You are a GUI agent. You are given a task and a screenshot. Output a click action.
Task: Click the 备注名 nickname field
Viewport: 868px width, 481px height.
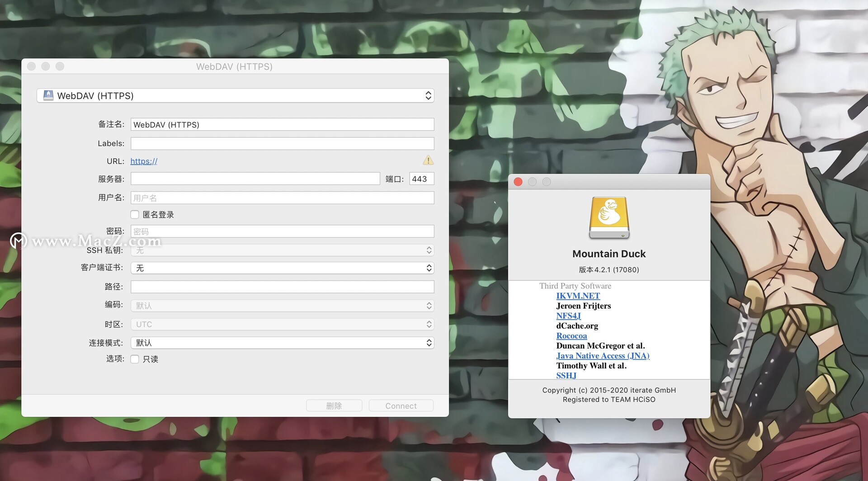tap(283, 124)
